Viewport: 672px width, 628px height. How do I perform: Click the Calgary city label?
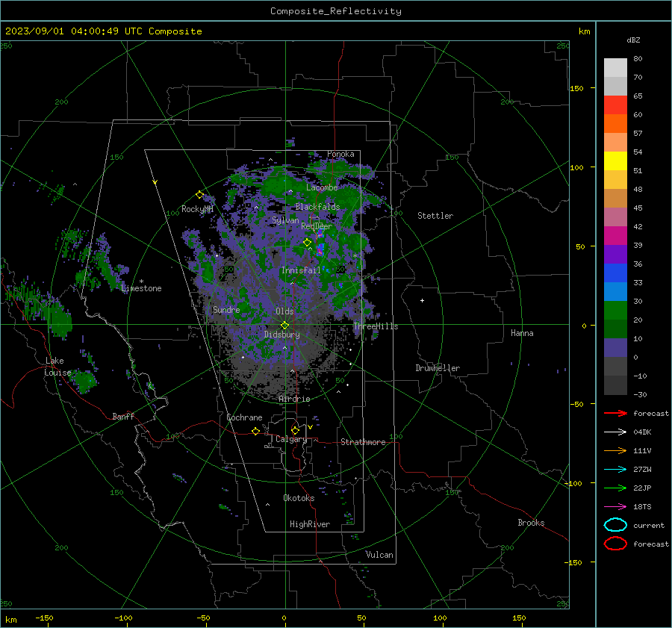pyautogui.click(x=291, y=439)
